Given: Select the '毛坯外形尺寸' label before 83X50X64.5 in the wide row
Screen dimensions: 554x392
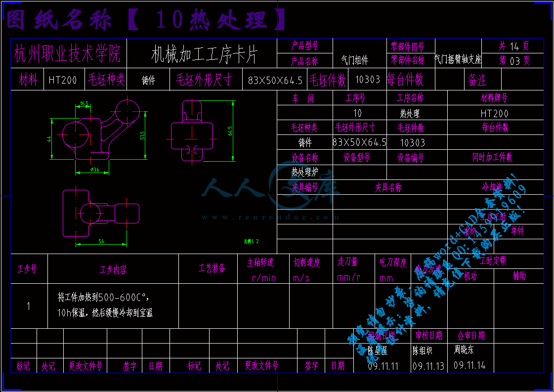Looking at the screenshot, I should click(x=204, y=80).
